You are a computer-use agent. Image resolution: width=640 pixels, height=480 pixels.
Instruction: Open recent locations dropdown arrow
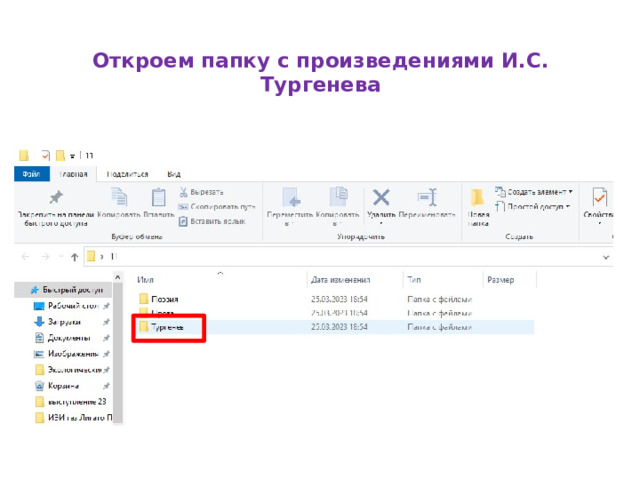[61, 257]
